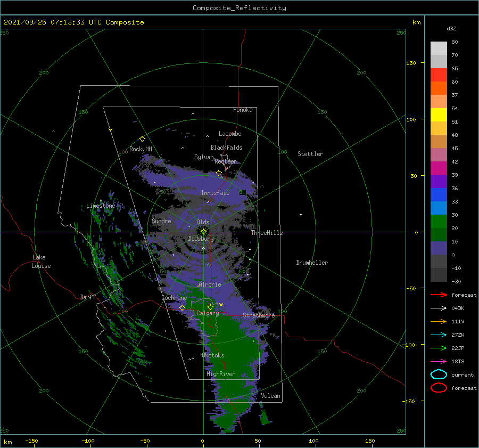Image resolution: width=479 pixels, height=448 pixels.
Task: Select the 10 dBZ slate purple swatch
Action: point(439,248)
